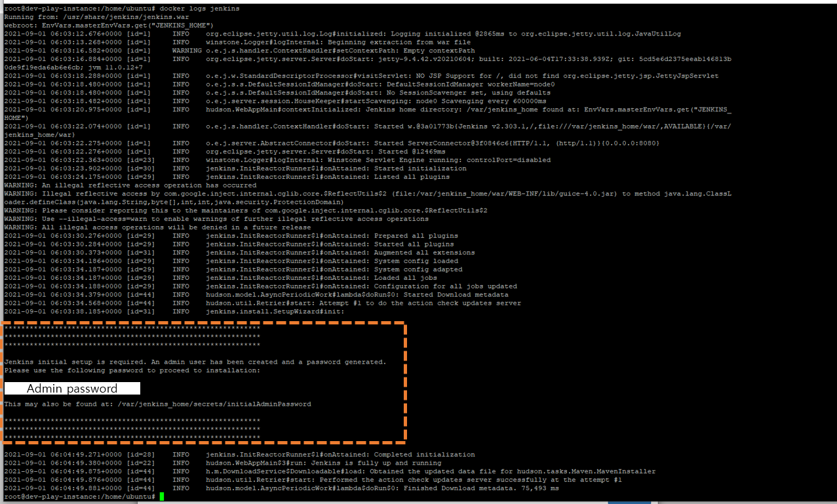837x504 pixels.
Task: Select the "System config loaded" message
Action: (x=416, y=261)
